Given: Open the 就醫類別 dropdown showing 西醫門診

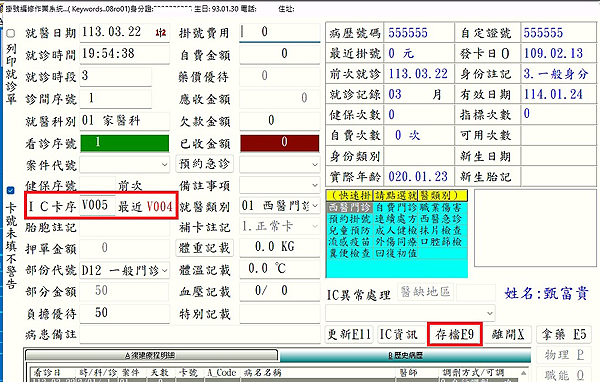Looking at the screenshot, I should 315,206.
